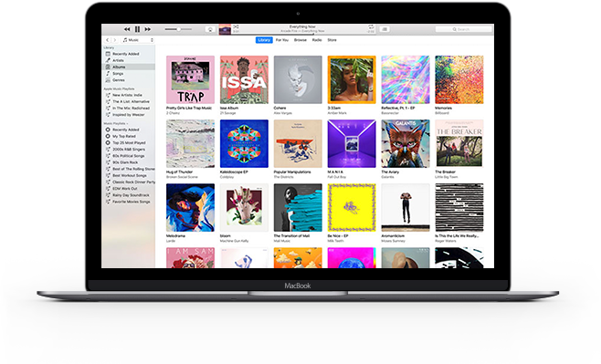Click the now playing album artwork

pos(225,29)
